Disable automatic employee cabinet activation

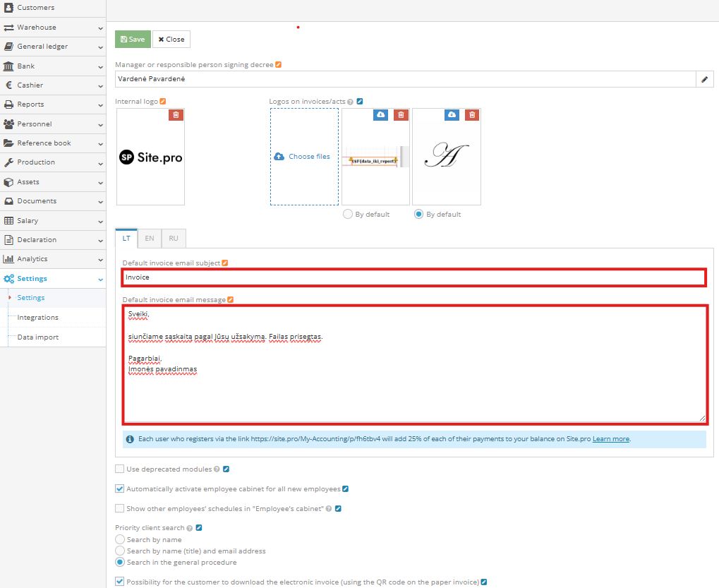pos(119,488)
